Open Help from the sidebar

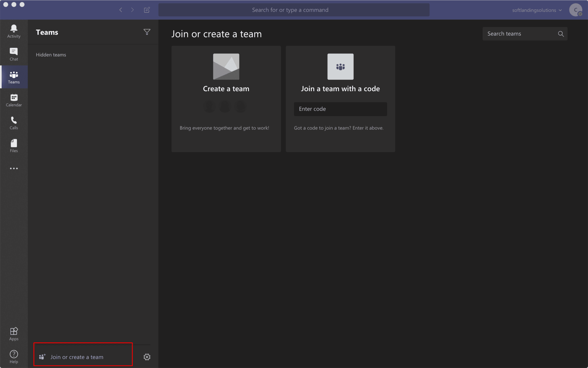(14, 356)
